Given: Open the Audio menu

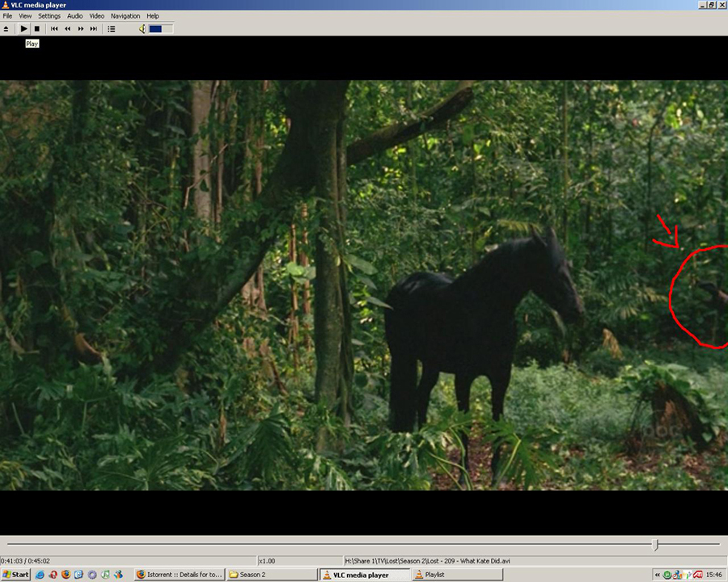Looking at the screenshot, I should [74, 16].
